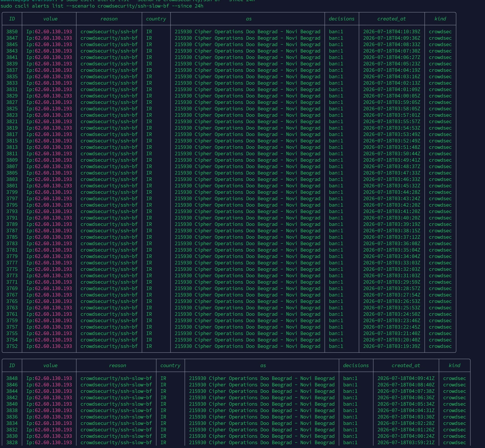Image resolution: width=485 pixels, height=448 pixels.
Task: Select alert ID 3848 in ssh-slow-bf table
Action: coord(12,378)
